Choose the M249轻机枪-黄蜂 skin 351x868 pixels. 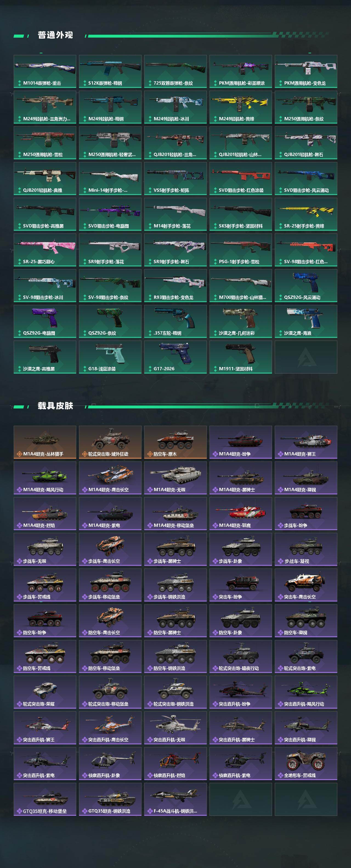(240, 107)
